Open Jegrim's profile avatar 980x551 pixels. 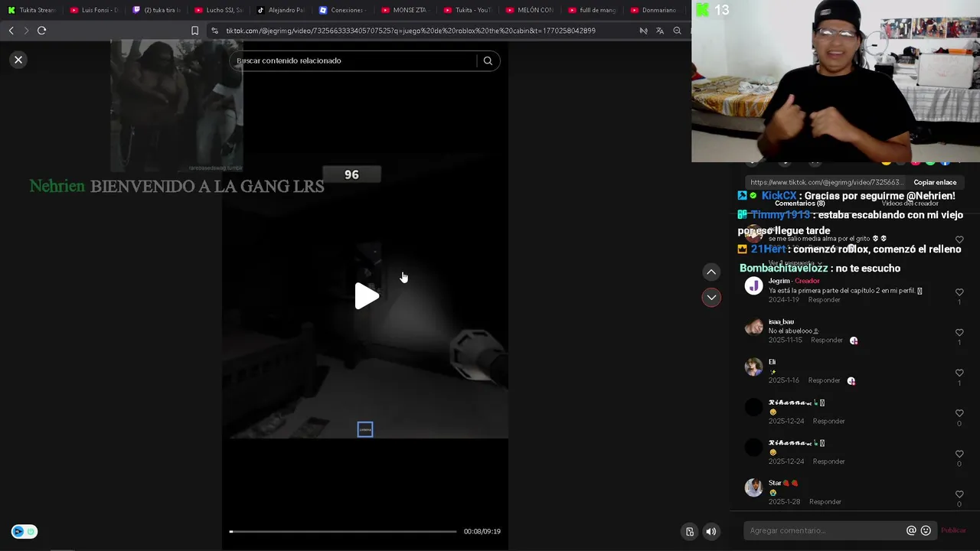[754, 286]
